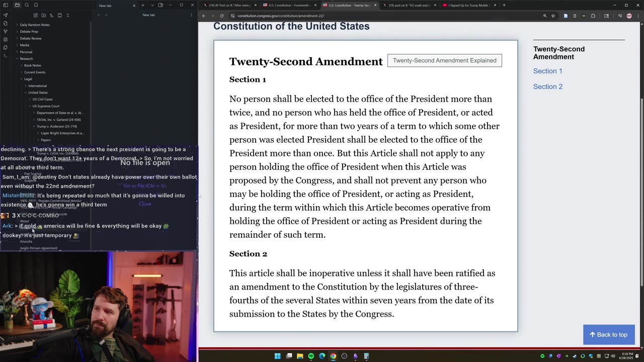
Task: Create new note with pencil icon
Action: (x=35, y=15)
